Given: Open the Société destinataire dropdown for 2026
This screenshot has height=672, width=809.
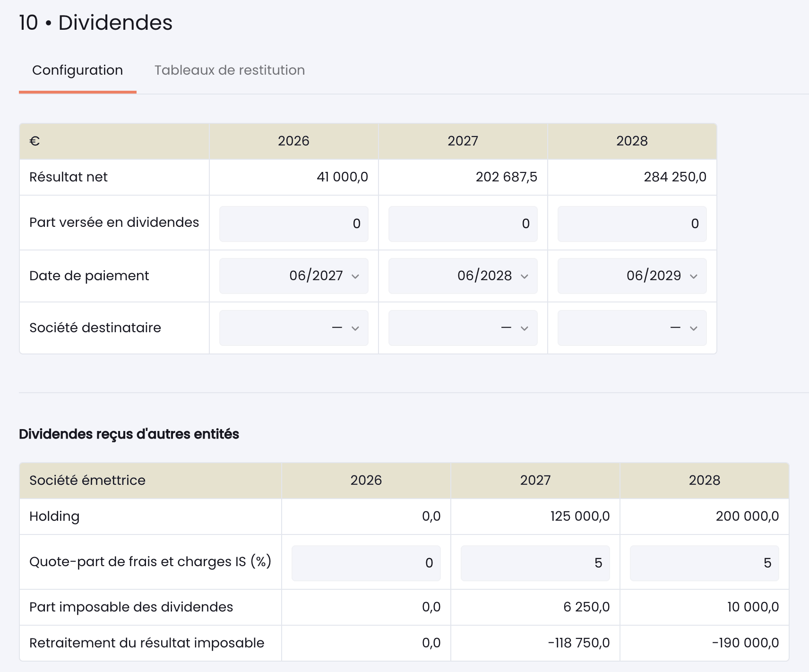Looking at the screenshot, I should click(x=293, y=327).
